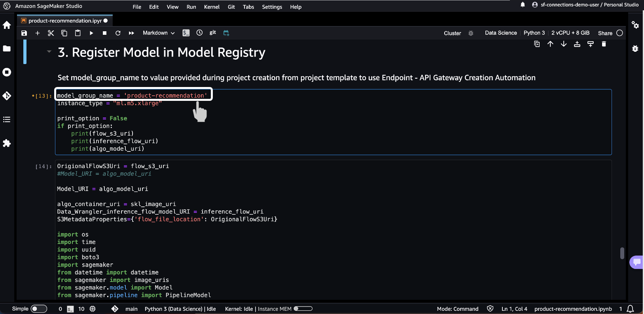644x314 pixels.
Task: Toggle the Simple interface mode switch
Action: pos(38,309)
